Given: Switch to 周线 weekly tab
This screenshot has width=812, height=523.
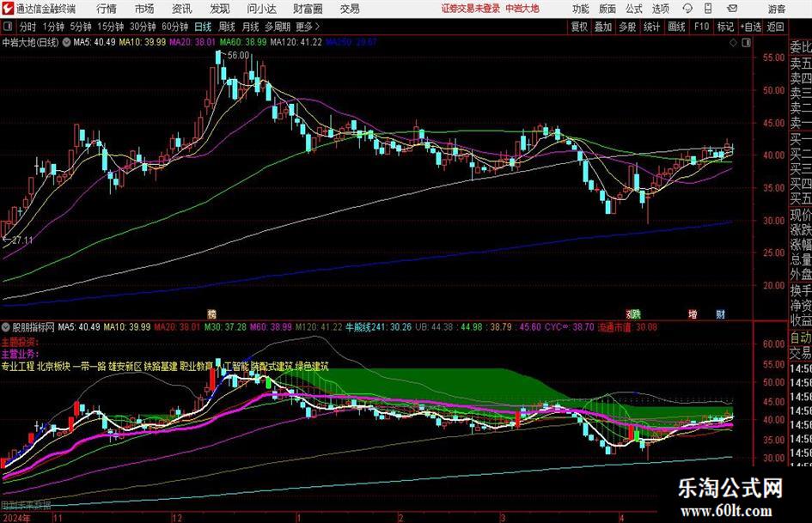Looking at the screenshot, I should point(226,27).
